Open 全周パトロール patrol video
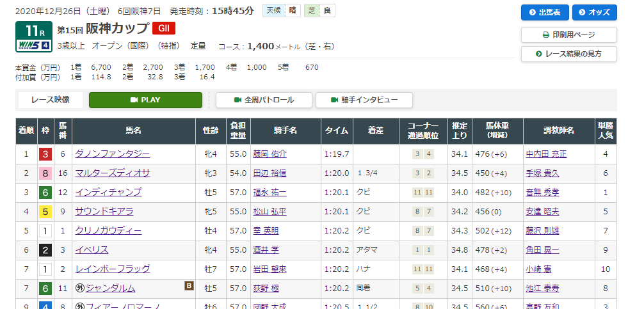 (x=264, y=100)
